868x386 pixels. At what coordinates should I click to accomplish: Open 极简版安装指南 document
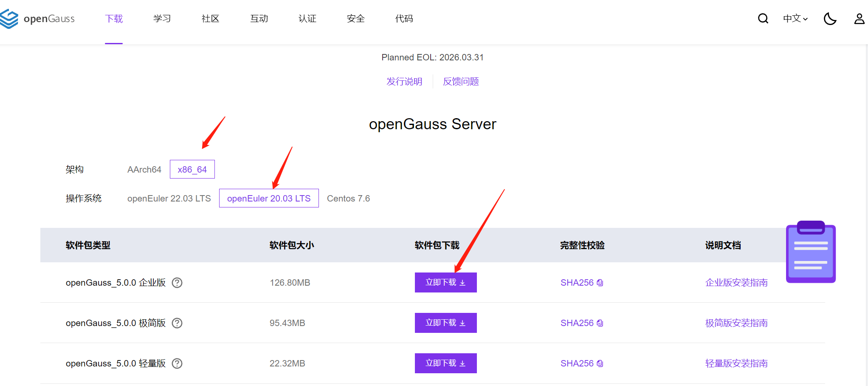point(736,323)
